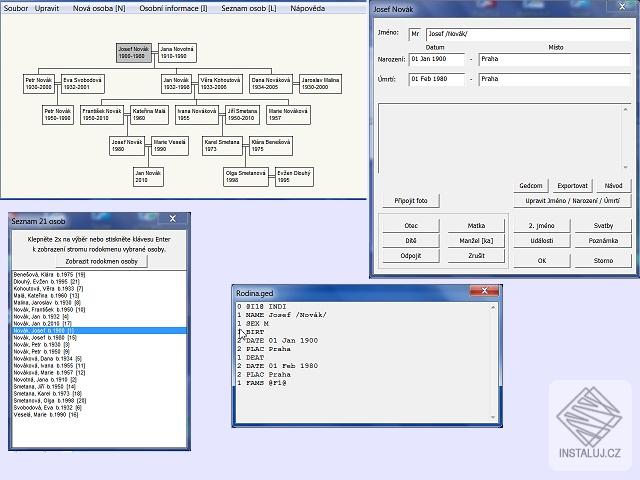This screenshot has height=480, width=640.
Task: Confirm the dialog with OK
Action: (542, 260)
